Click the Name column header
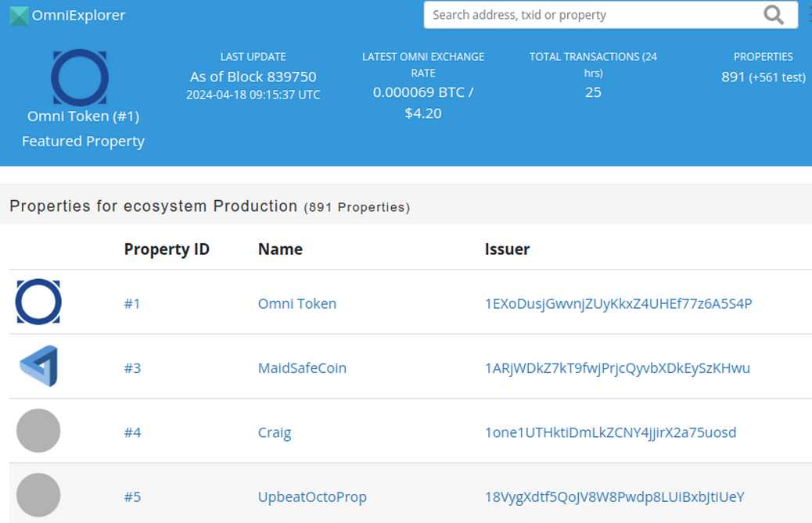 [280, 249]
